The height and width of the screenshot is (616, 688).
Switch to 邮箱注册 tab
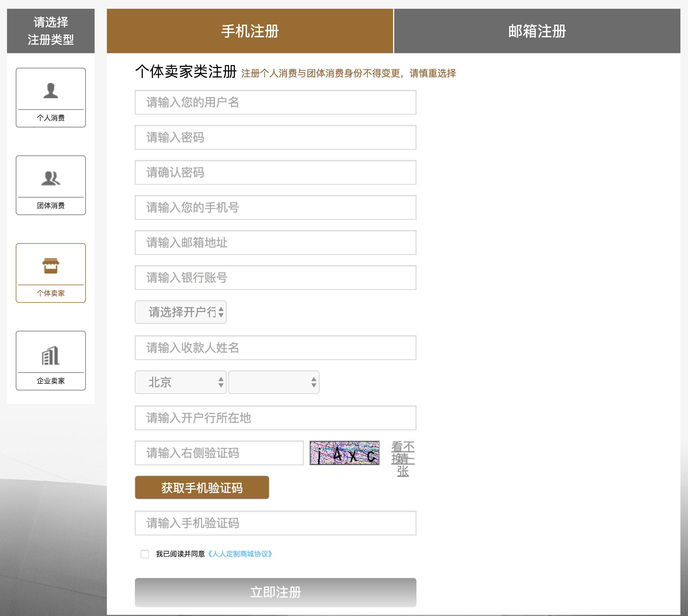tap(537, 31)
